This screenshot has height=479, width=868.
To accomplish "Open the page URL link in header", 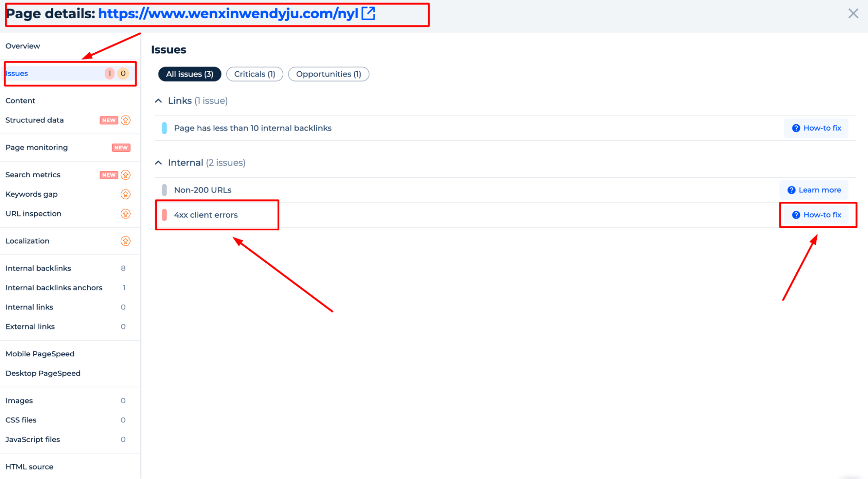I will pyautogui.click(x=228, y=13).
